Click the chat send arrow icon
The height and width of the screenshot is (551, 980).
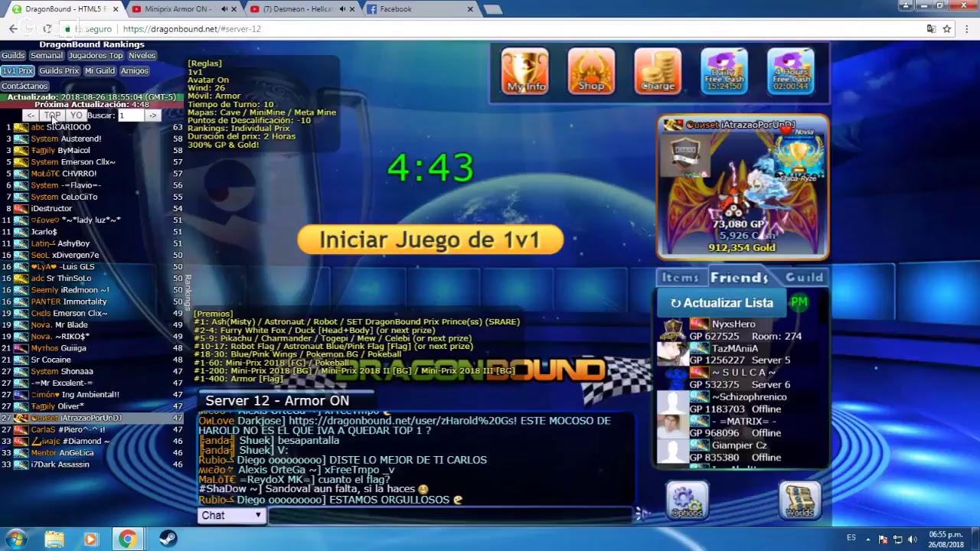click(x=642, y=514)
